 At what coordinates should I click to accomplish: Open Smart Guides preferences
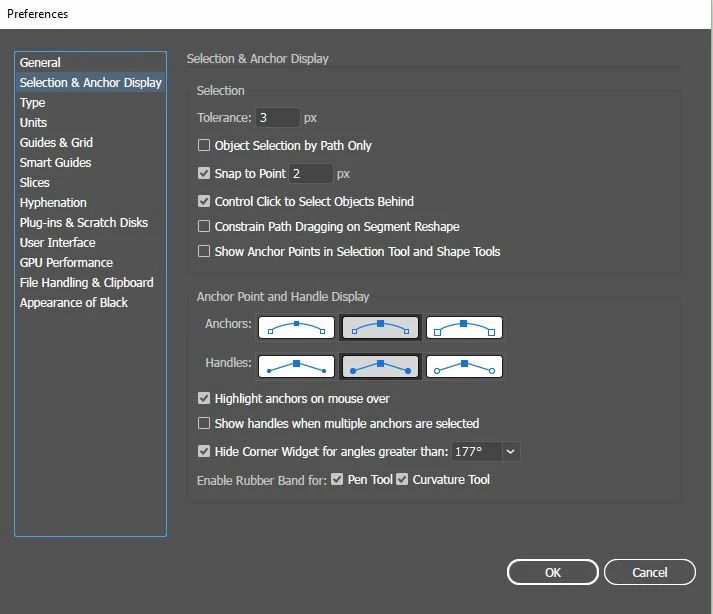click(x=90, y=162)
